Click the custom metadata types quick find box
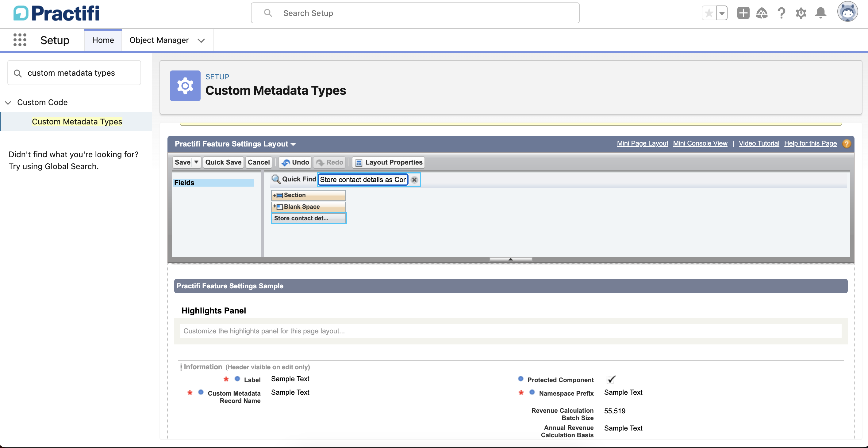The height and width of the screenshot is (448, 868). (x=74, y=73)
